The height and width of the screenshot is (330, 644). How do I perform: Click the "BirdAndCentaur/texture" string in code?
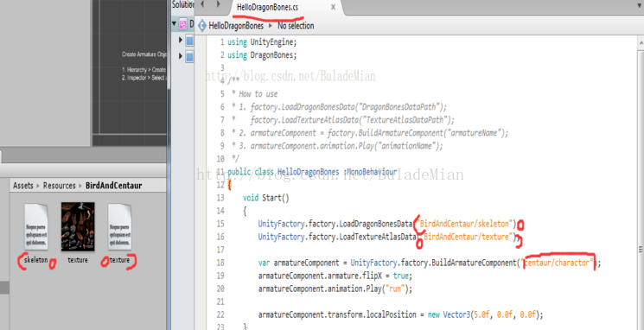[469, 237]
